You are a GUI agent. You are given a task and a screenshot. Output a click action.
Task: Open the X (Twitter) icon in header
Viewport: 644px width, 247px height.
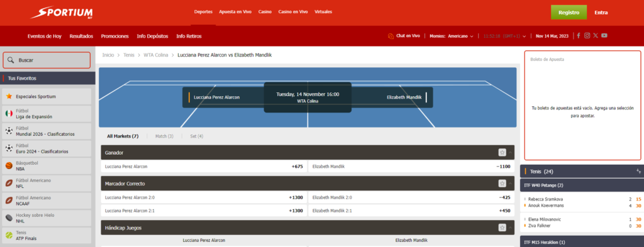(x=596, y=36)
